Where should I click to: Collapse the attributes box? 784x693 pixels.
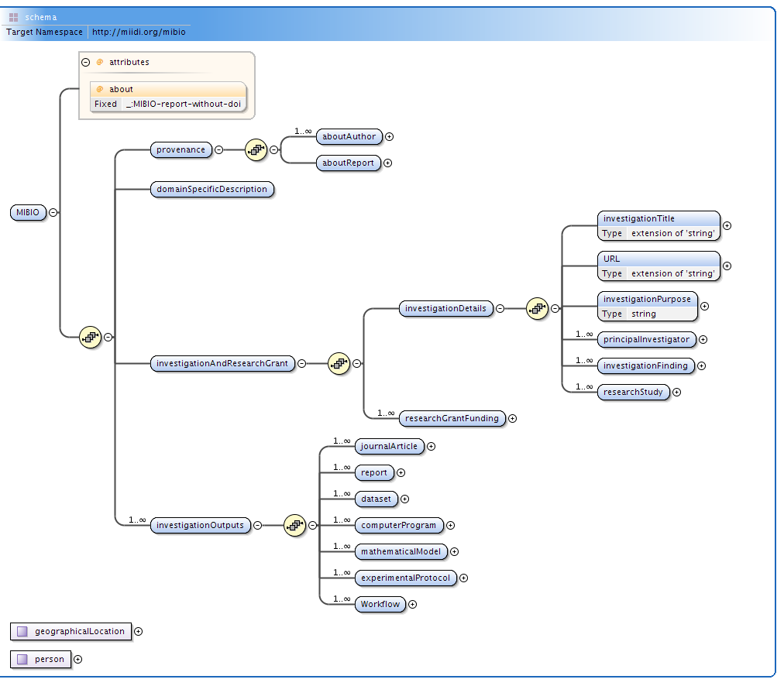click(86, 62)
